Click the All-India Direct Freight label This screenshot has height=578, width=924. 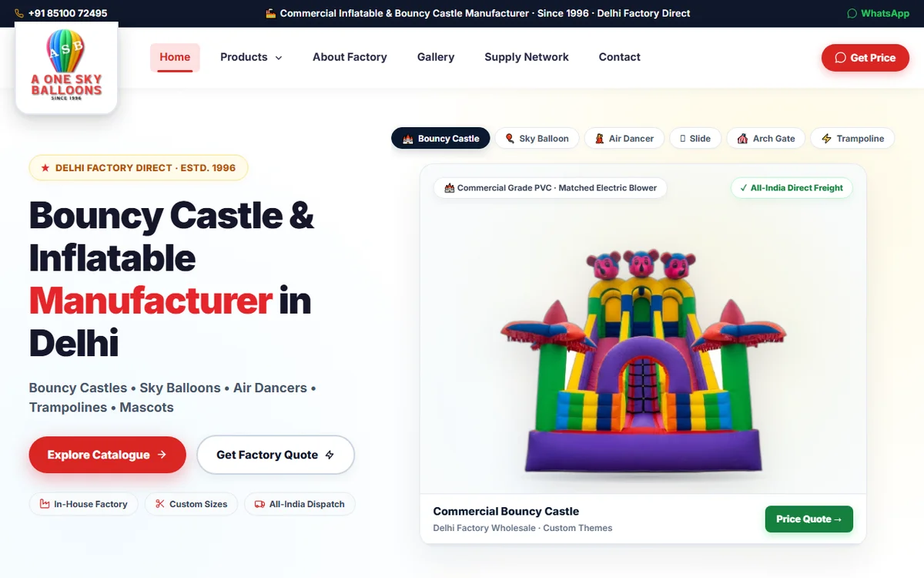792,188
